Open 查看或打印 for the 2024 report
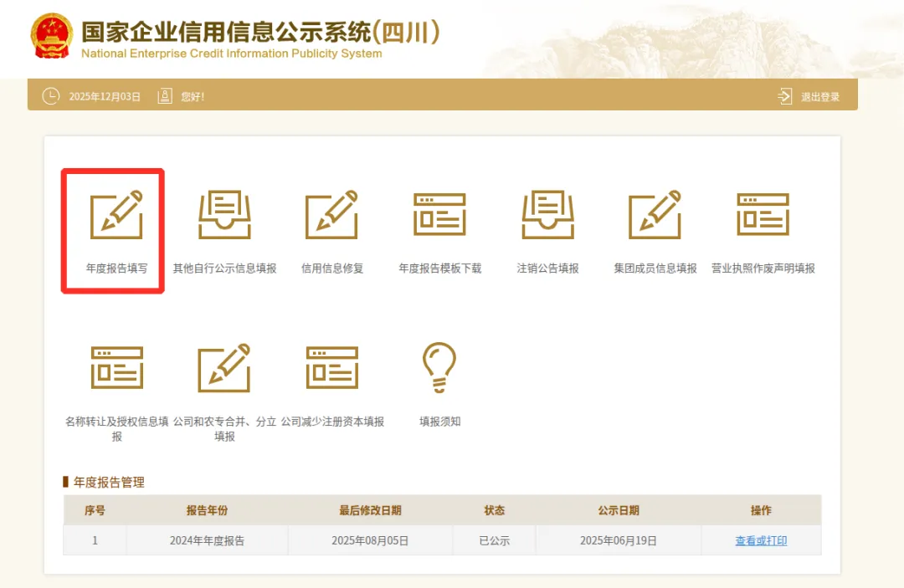 click(x=760, y=539)
